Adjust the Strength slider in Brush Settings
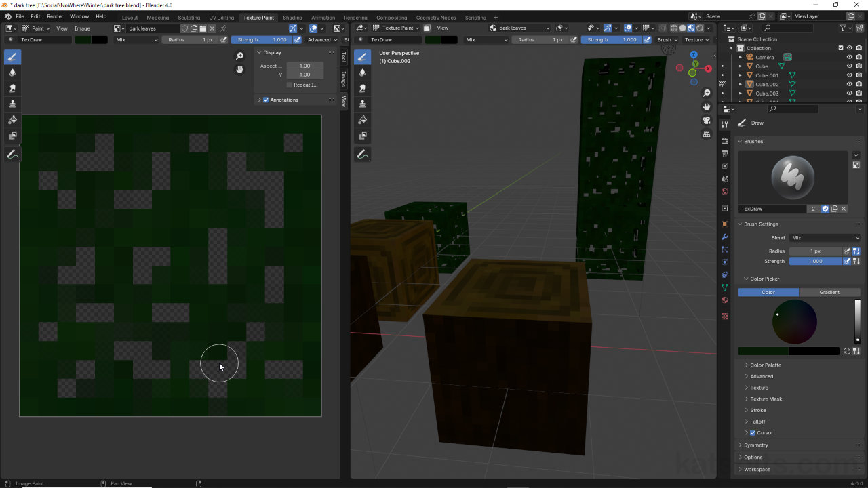The height and width of the screenshot is (488, 868). pos(815,261)
